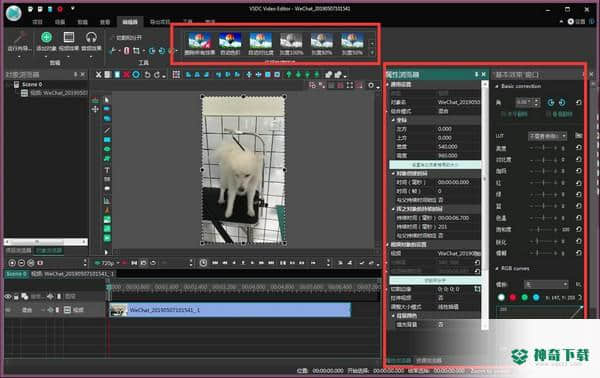
Task: Collapse the Basic correction section
Action: [497, 86]
